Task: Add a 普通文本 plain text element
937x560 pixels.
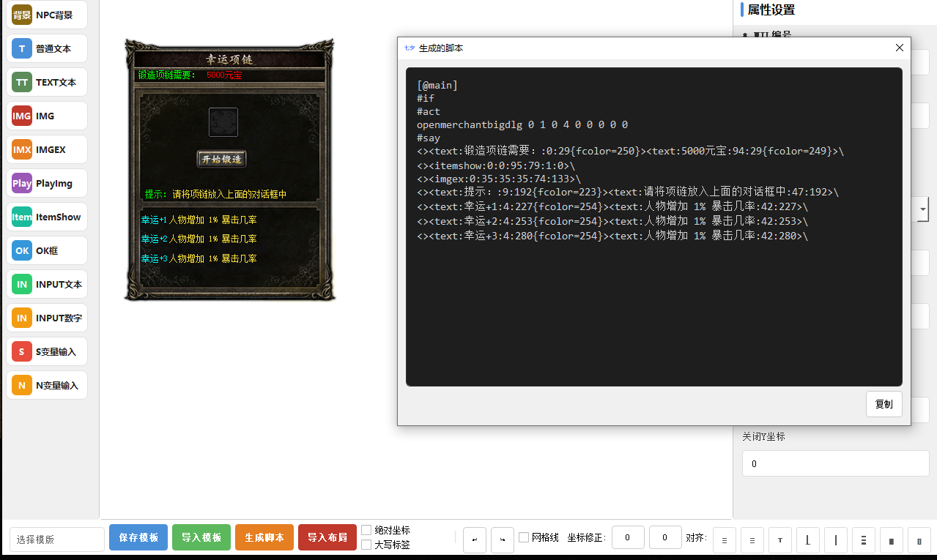Action: point(47,48)
